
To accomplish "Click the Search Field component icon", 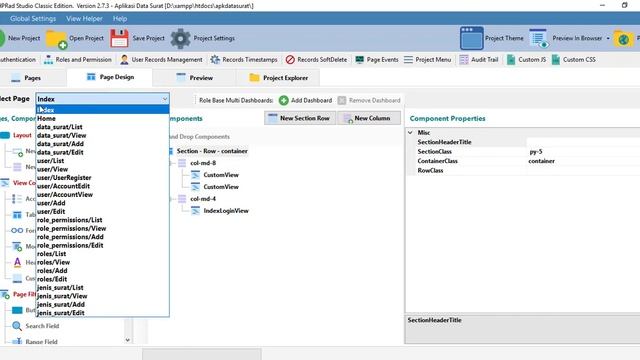I will [x=17, y=326].
